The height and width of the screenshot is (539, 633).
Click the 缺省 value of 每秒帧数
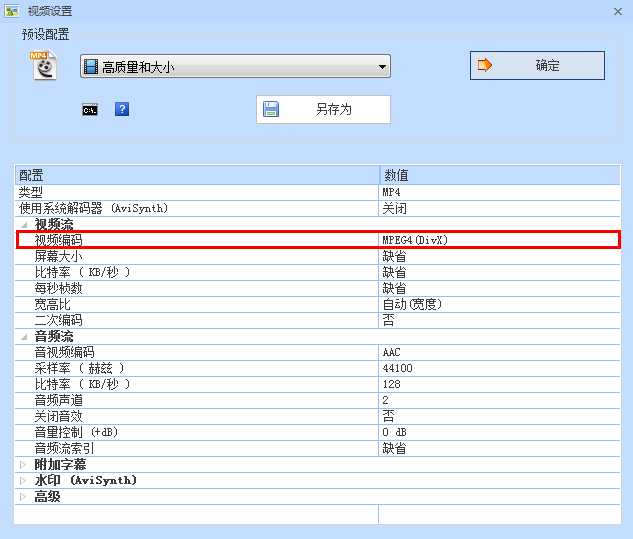point(499,288)
